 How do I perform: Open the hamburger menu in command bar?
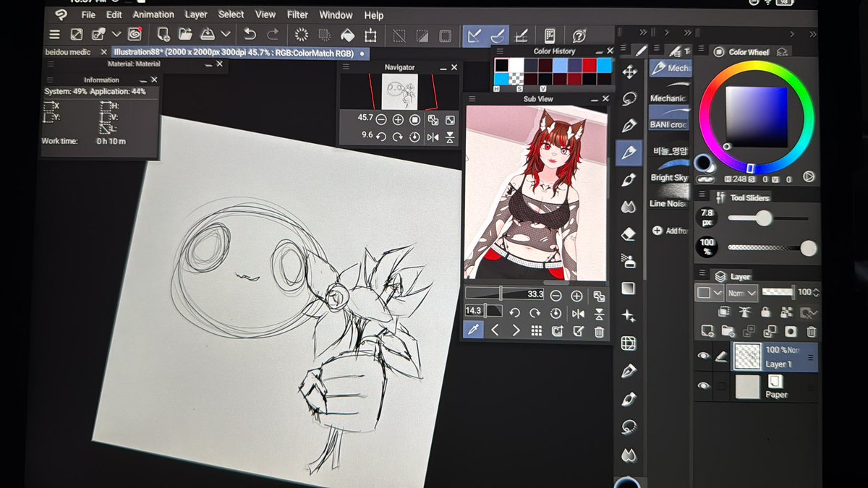(54, 34)
